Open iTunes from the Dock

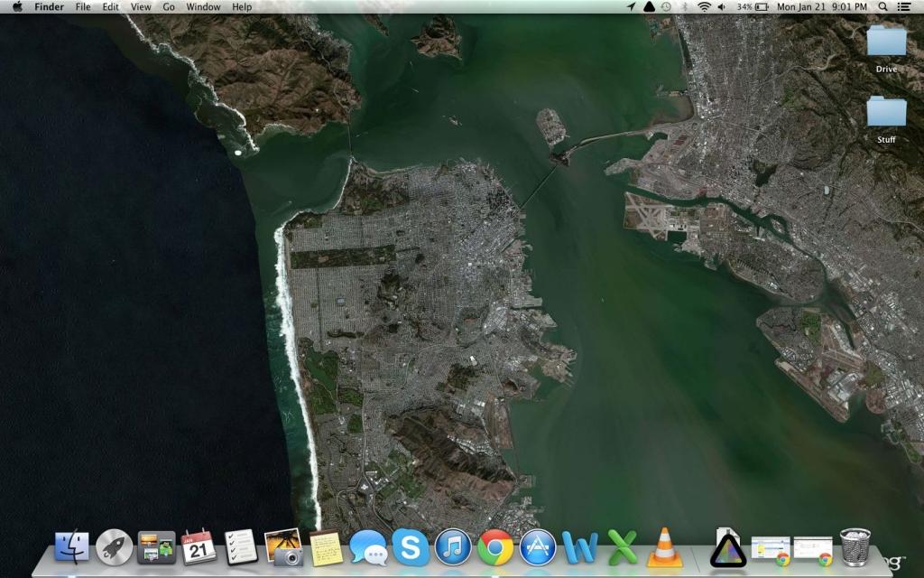tap(453, 547)
